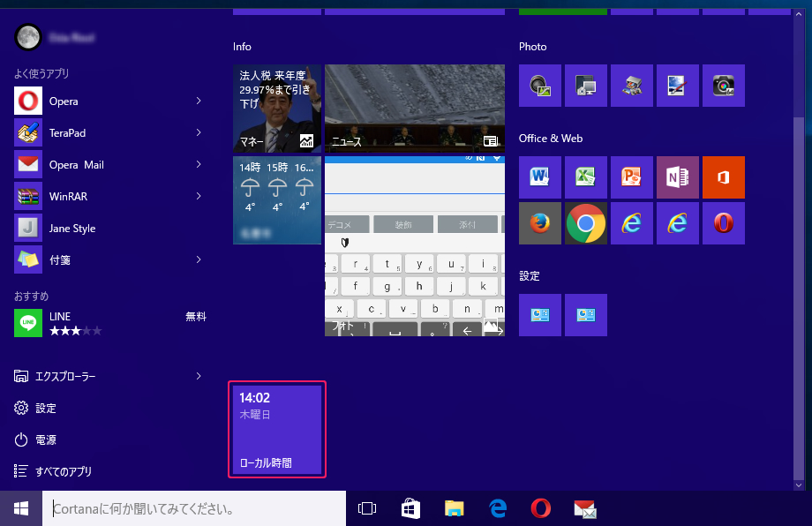Expand the jump list arrow for Opera
This screenshot has height=526, width=812.
199,101
